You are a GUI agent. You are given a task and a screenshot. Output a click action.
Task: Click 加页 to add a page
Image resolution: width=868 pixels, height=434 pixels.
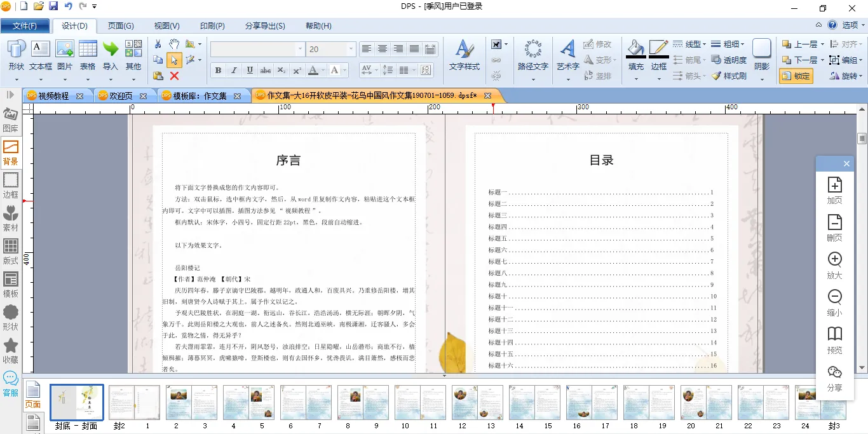(834, 191)
